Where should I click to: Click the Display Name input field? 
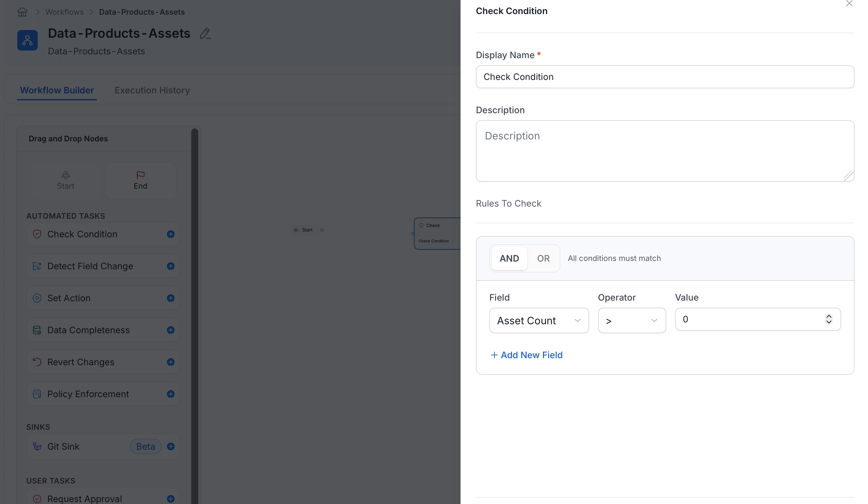click(665, 77)
